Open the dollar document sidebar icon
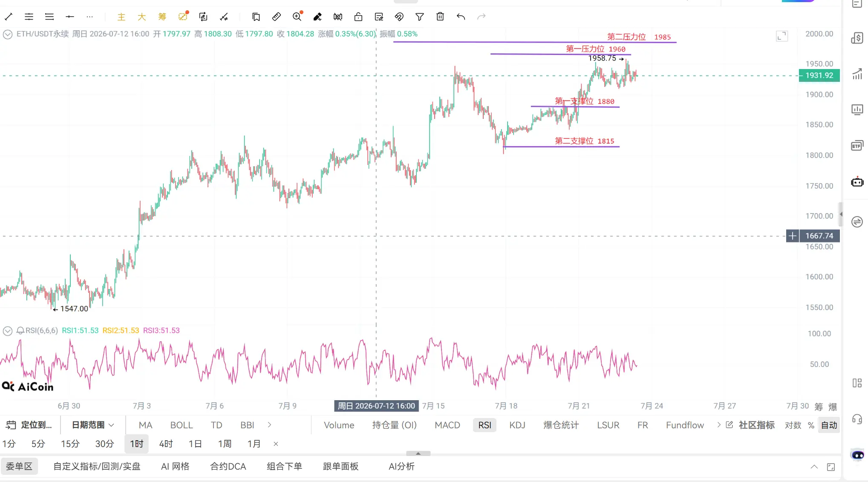868x482 pixels. 857,38
